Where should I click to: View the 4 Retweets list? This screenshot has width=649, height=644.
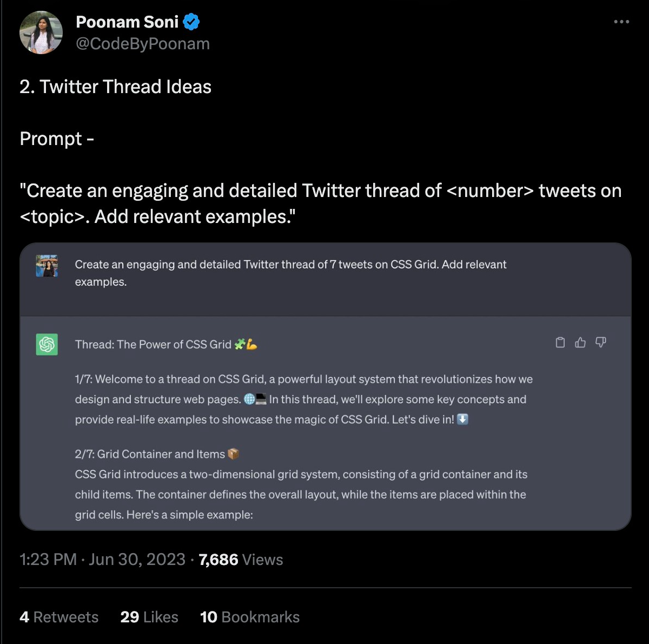pos(59,617)
